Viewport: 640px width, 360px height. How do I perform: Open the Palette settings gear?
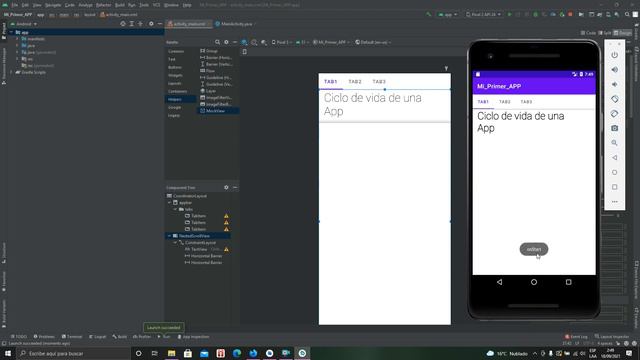pos(226,42)
